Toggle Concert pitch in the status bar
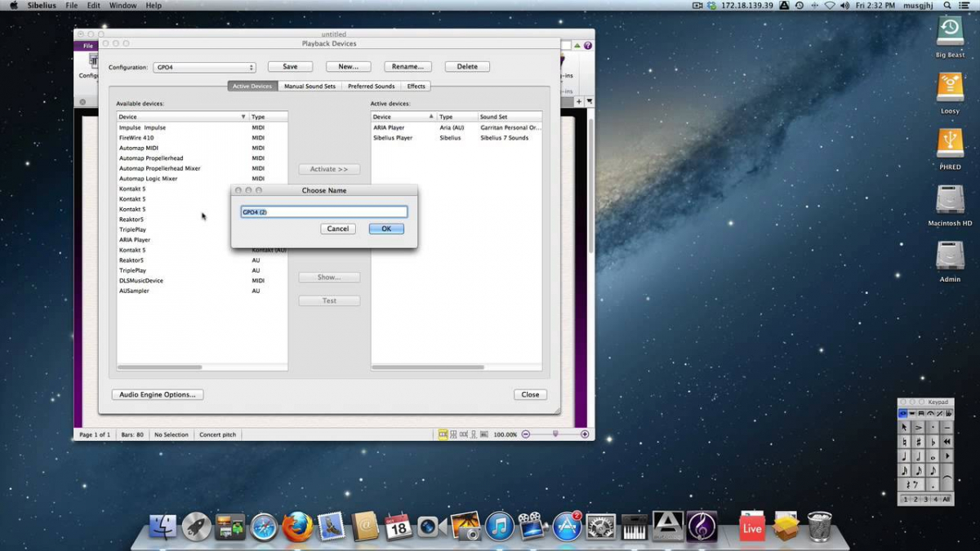Viewport: 980px width, 551px height. pyautogui.click(x=218, y=434)
